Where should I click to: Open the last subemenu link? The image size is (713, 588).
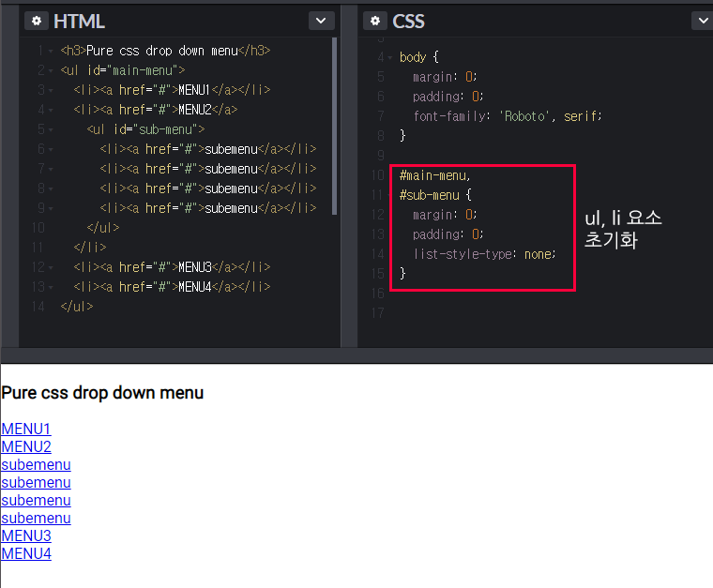coord(36,518)
